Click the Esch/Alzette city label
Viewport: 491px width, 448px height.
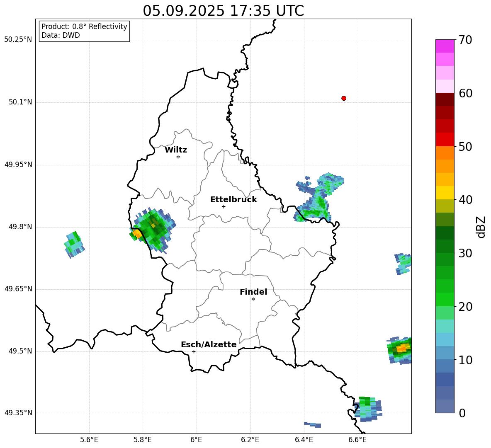(x=209, y=344)
